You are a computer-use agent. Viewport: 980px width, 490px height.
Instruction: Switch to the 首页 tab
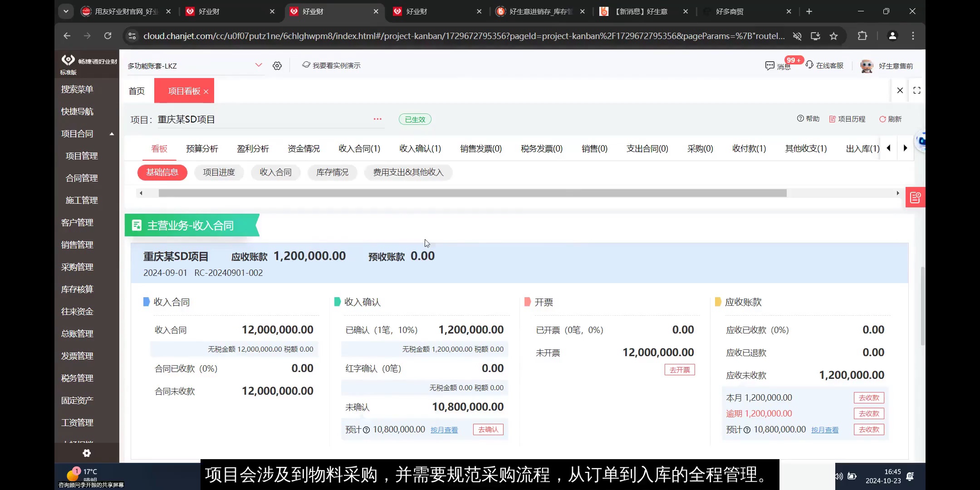coord(137,90)
